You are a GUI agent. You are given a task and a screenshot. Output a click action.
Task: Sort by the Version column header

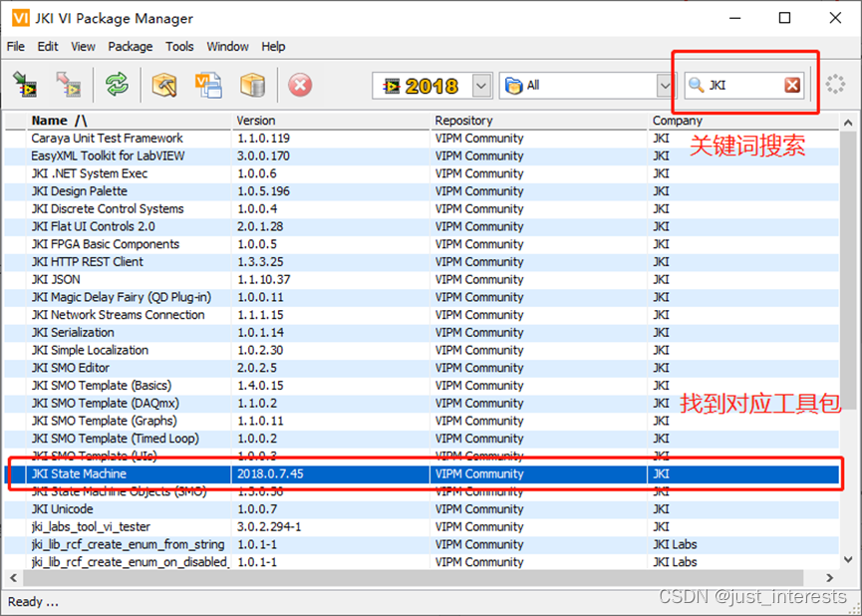pyautogui.click(x=331, y=121)
